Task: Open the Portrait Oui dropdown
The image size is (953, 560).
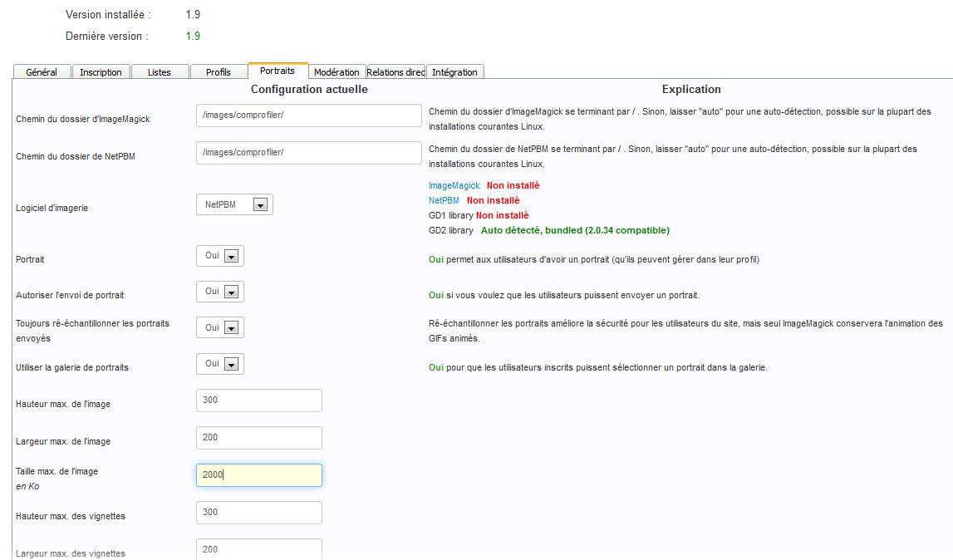Action: pyautogui.click(x=220, y=256)
